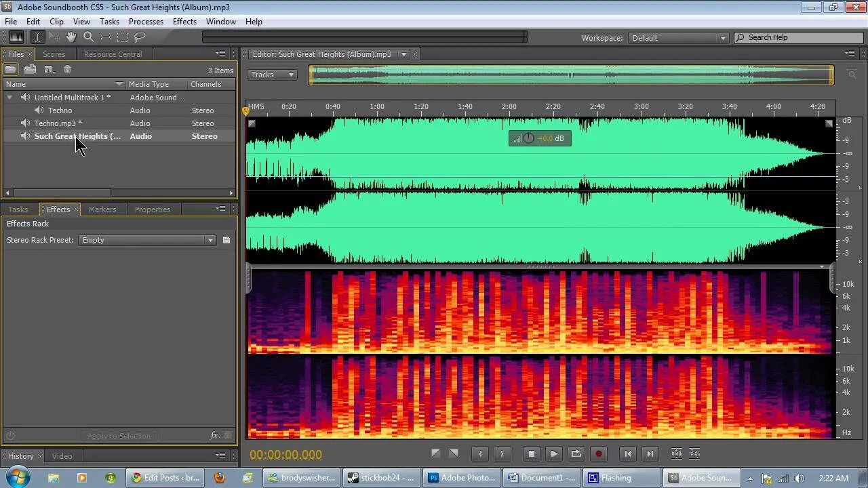
Task: Click the Files panel horizontal scrollbar
Action: 62,193
